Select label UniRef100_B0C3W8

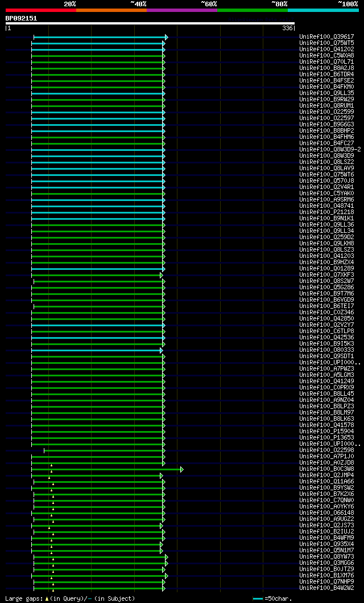point(326,469)
